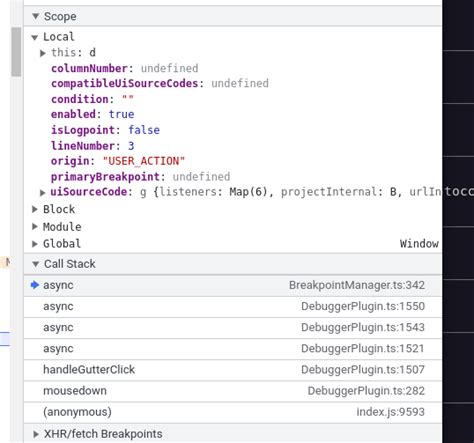
Task: Expand the Global scope
Action: [x=35, y=244]
